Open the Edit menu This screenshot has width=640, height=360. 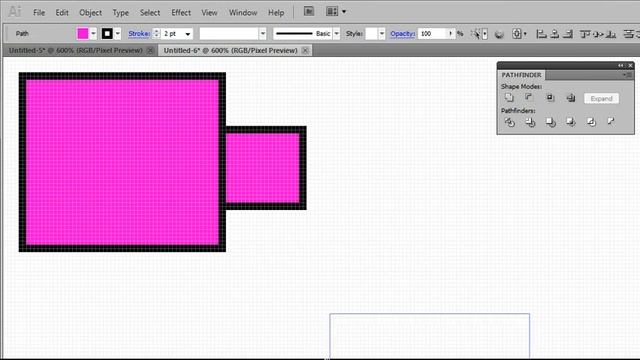pyautogui.click(x=62, y=13)
